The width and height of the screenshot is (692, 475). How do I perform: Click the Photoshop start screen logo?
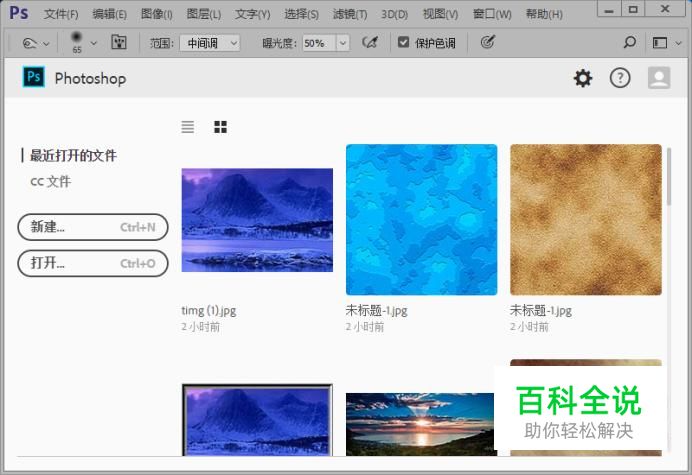34,77
